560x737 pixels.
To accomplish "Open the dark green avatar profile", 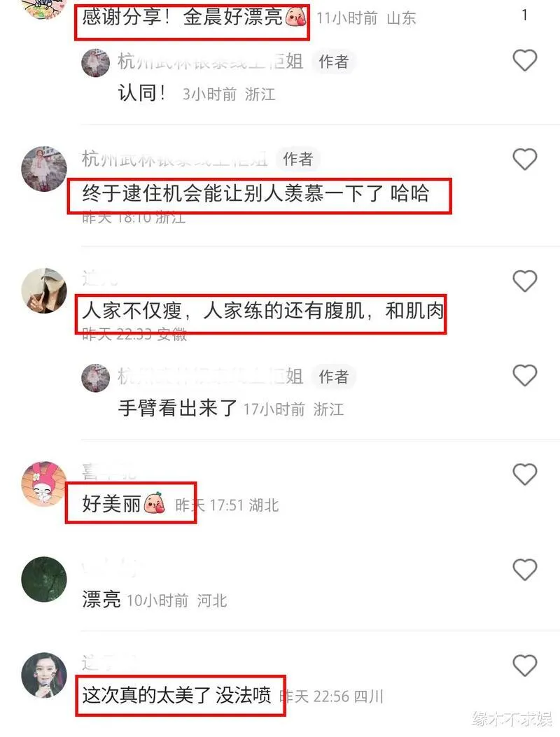I will (44, 579).
